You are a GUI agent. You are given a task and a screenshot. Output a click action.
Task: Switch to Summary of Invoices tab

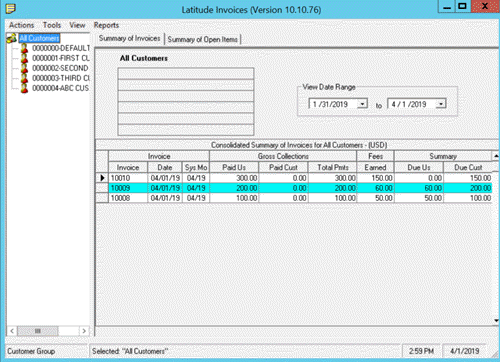(130, 38)
